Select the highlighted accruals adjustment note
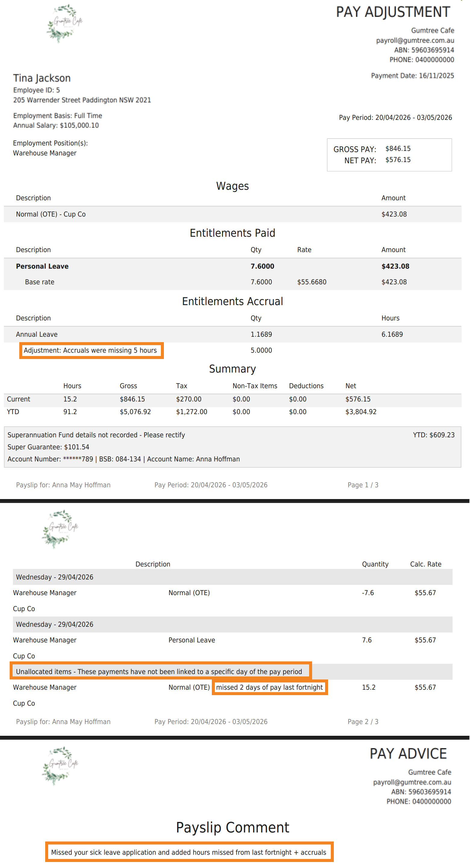470x868 pixels. click(x=91, y=351)
